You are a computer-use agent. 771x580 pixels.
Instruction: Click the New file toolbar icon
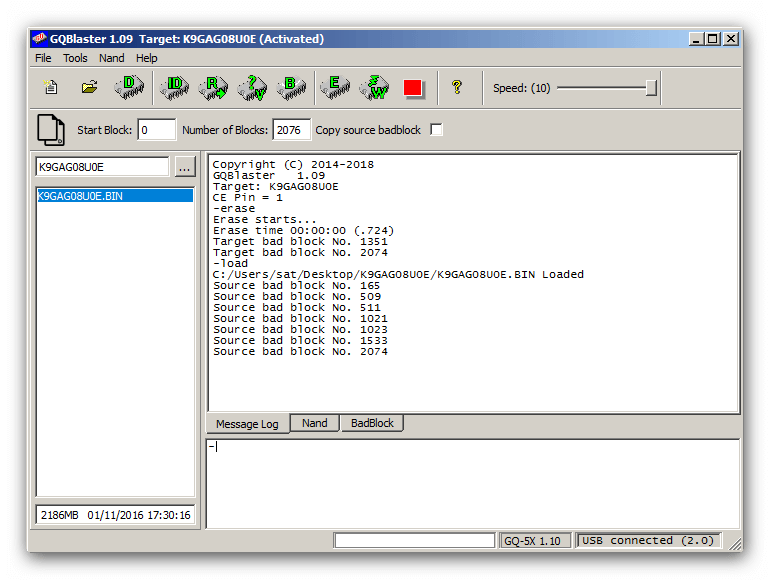(x=51, y=88)
